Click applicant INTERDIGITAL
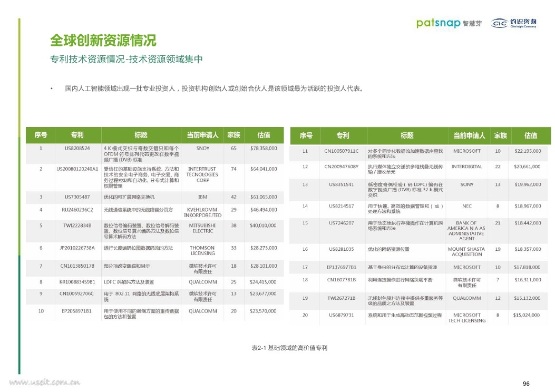 [467, 166]
